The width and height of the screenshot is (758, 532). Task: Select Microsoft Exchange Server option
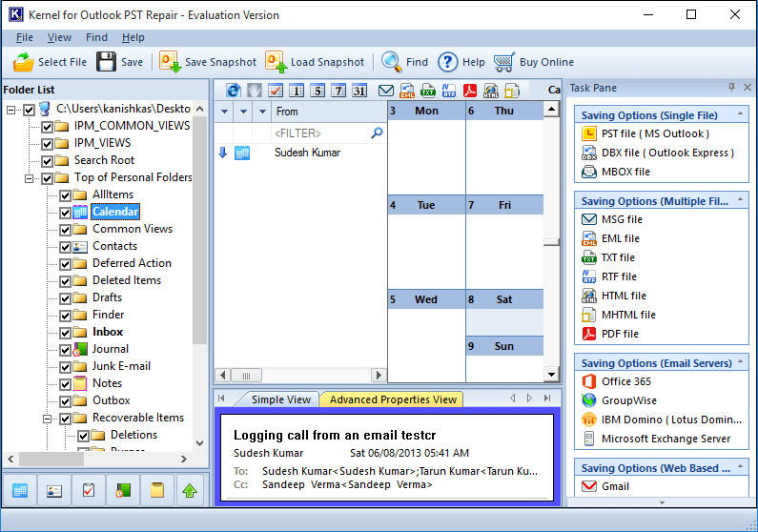(656, 439)
